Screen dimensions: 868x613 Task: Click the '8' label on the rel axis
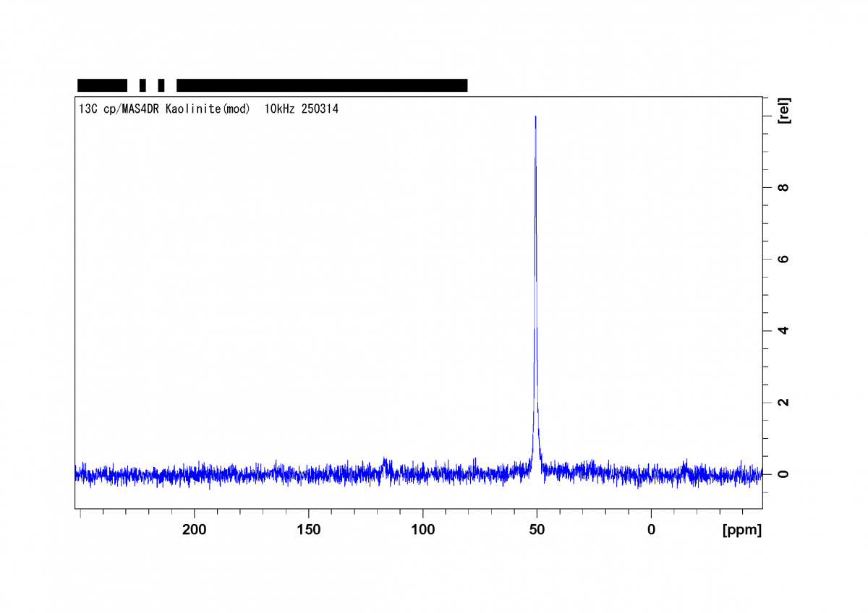click(783, 187)
